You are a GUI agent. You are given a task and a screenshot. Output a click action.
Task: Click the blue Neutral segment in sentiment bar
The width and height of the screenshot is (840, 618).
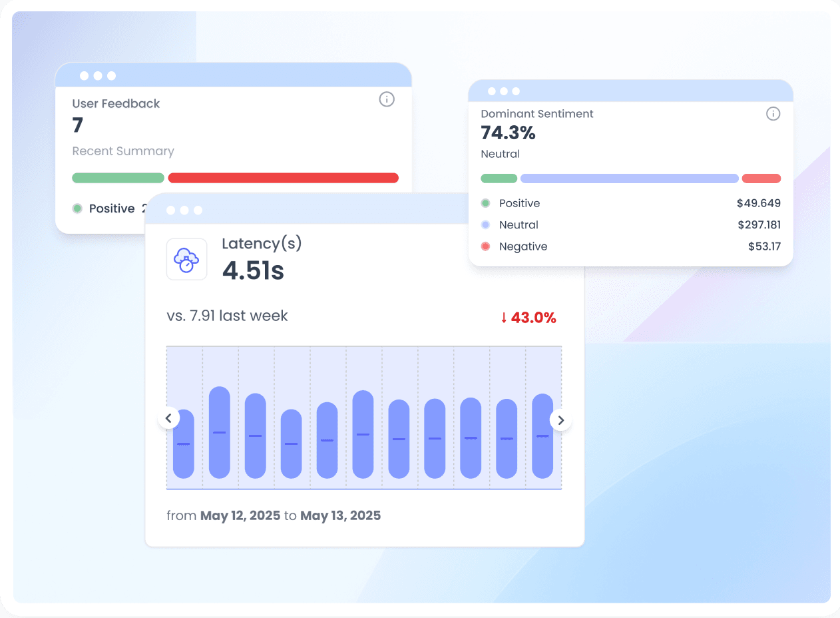point(630,178)
